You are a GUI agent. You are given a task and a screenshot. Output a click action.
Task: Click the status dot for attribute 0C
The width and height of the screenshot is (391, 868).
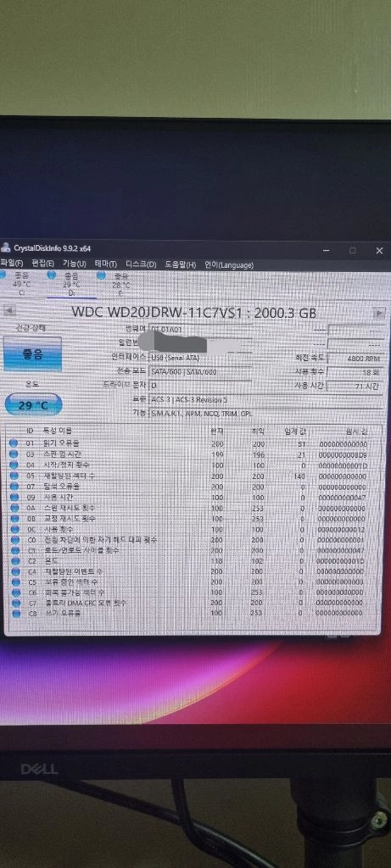tap(14, 529)
